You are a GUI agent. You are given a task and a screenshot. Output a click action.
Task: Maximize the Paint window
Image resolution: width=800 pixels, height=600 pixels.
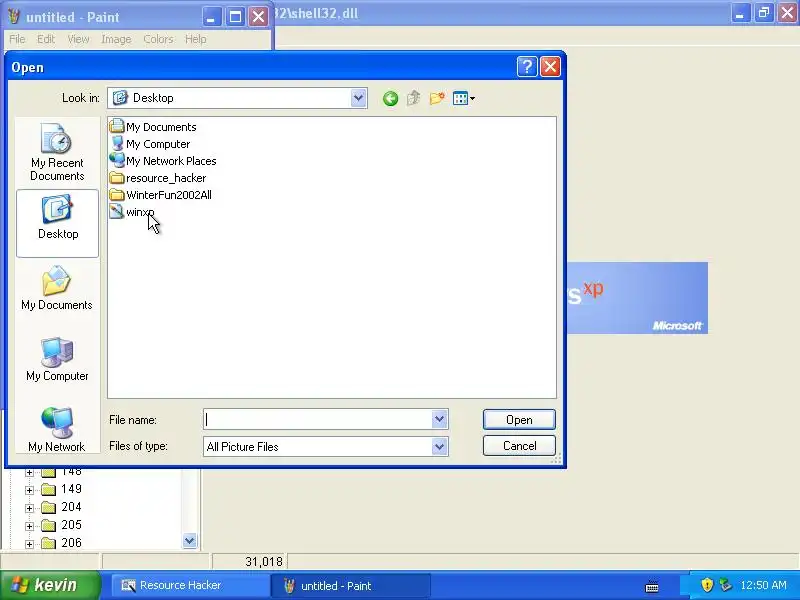point(235,17)
